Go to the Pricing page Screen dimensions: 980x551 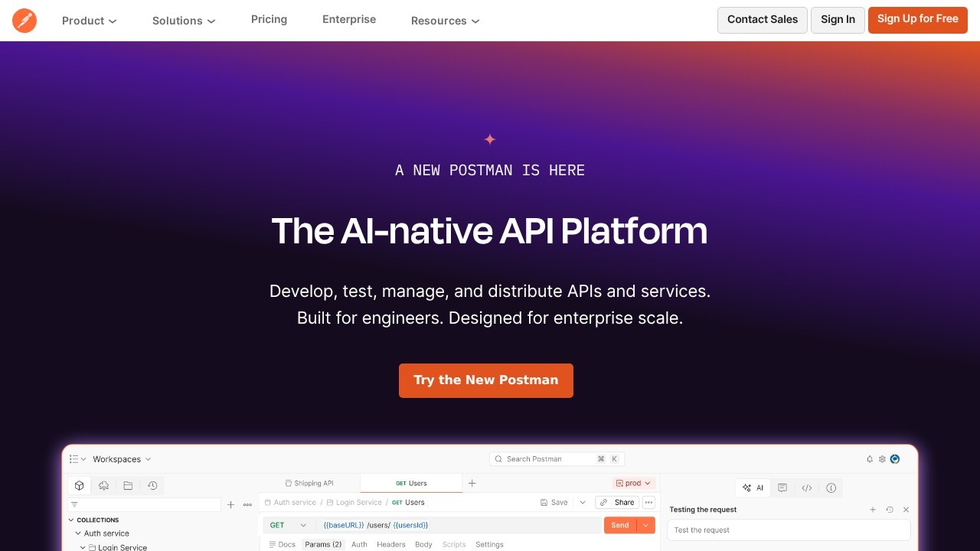[x=269, y=19]
